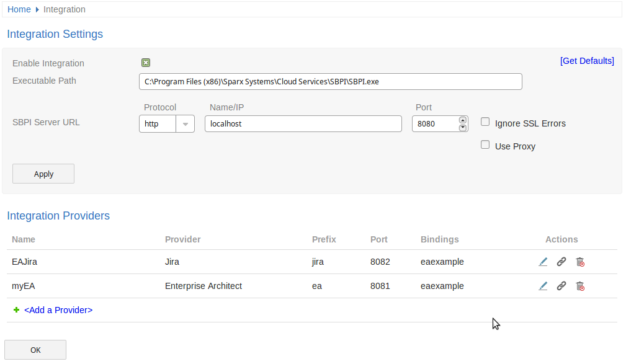
Task: Edit the myEA provider with pencil icon
Action: (x=543, y=286)
